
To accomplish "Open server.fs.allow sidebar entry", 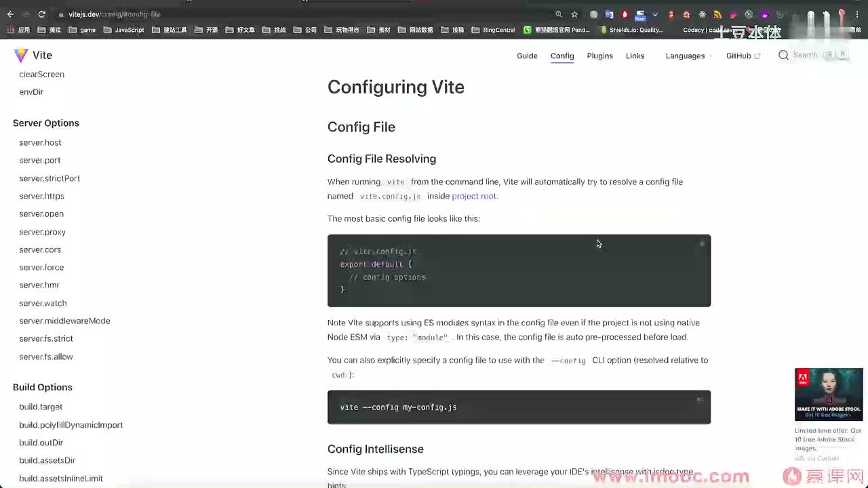I will 45,357.
